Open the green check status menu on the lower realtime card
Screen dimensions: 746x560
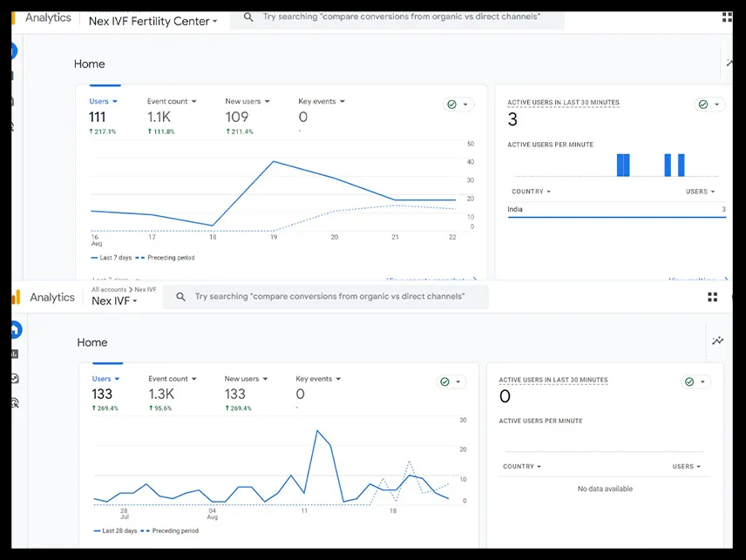pos(695,381)
